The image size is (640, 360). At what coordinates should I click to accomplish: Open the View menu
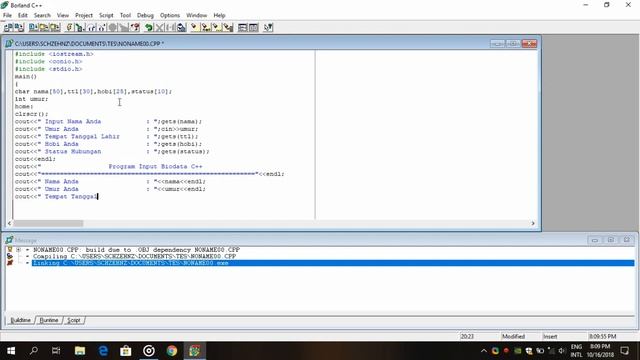coord(62,15)
